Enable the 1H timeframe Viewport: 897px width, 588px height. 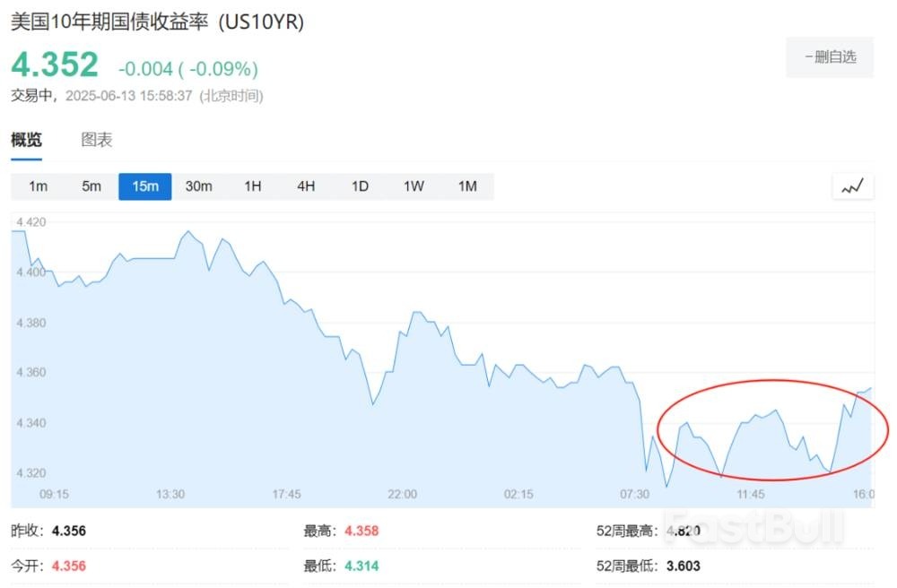252,186
